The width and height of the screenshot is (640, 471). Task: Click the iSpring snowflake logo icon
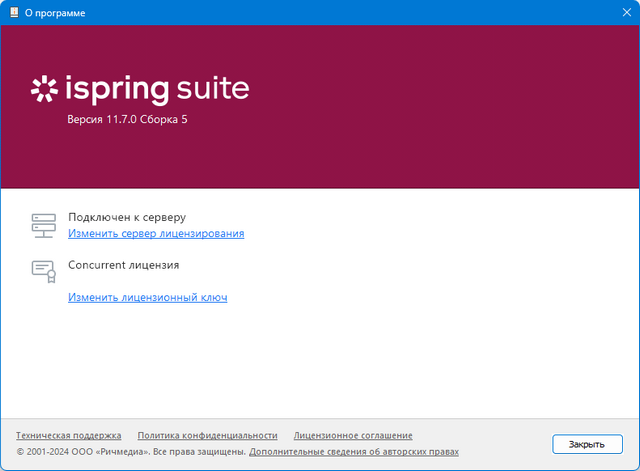[x=45, y=90]
